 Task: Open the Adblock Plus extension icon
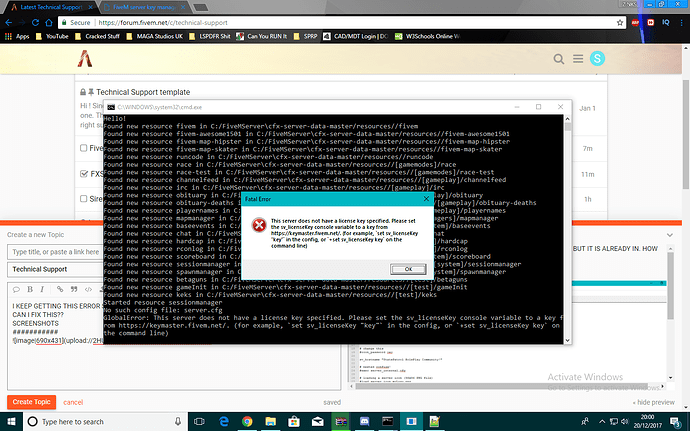[635, 22]
